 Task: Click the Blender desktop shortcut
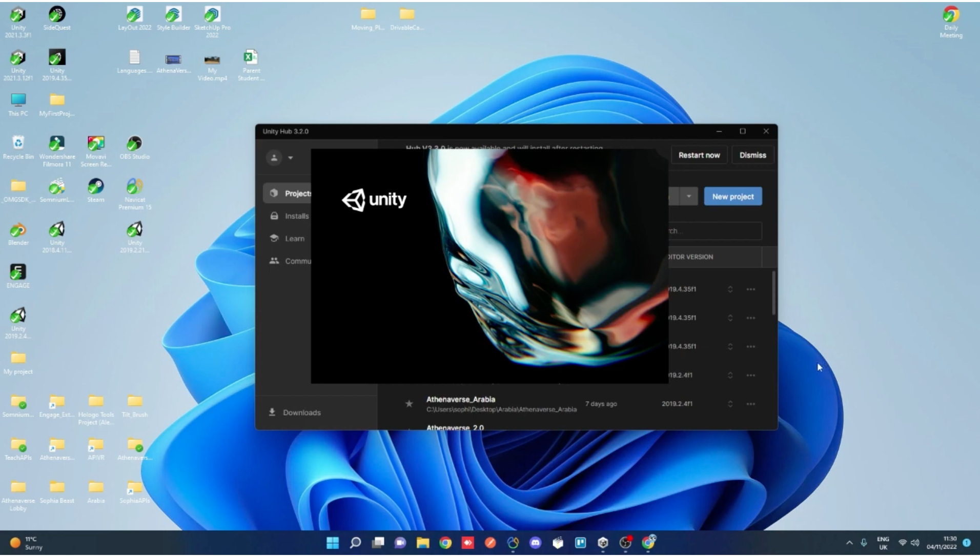pyautogui.click(x=18, y=233)
